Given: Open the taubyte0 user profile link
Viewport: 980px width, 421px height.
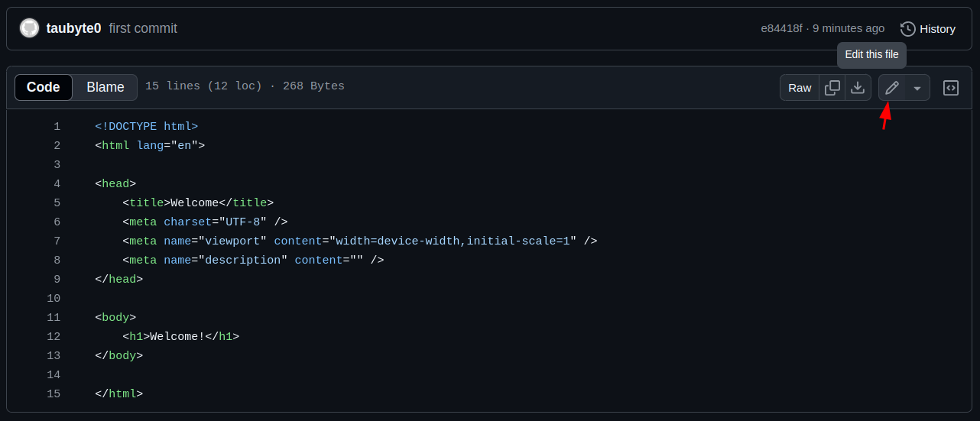Looking at the screenshot, I should [x=73, y=28].
